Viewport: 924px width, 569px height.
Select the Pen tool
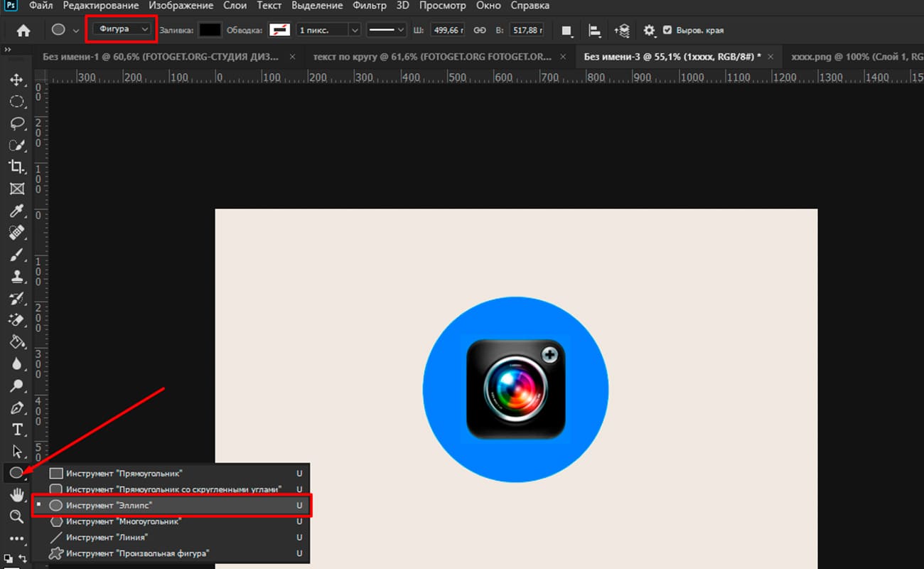[16, 408]
